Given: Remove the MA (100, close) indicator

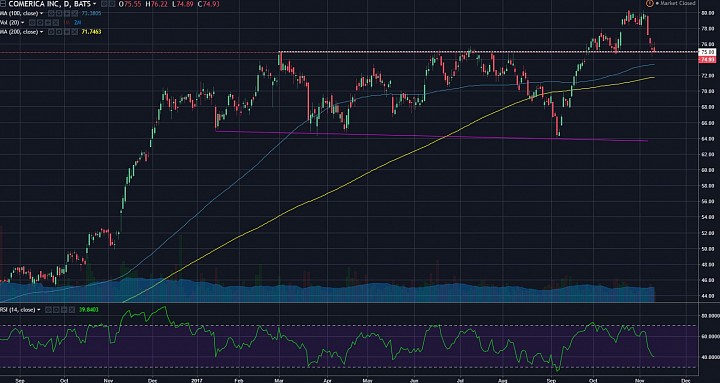Looking at the screenshot, I should pyautogui.click(x=74, y=13).
